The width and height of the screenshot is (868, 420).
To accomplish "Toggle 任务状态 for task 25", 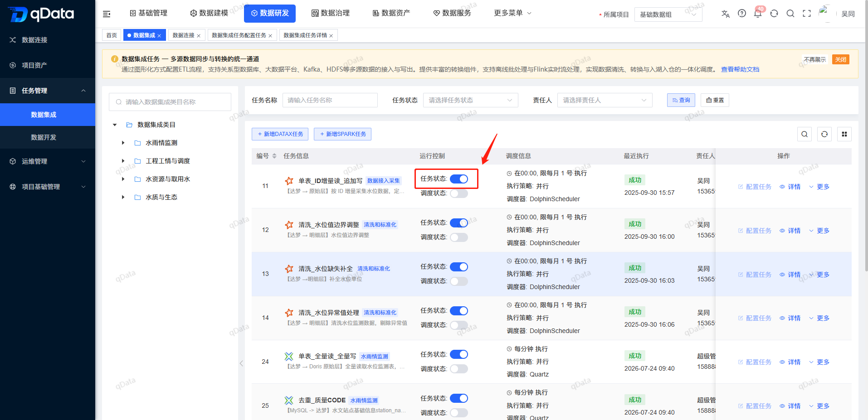I will coord(459,398).
